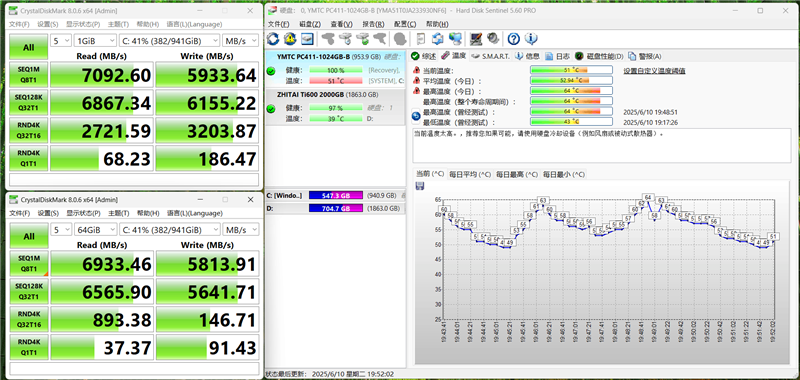Click the warning icon beside 当前温度
This screenshot has height=380, width=800.
[416, 70]
